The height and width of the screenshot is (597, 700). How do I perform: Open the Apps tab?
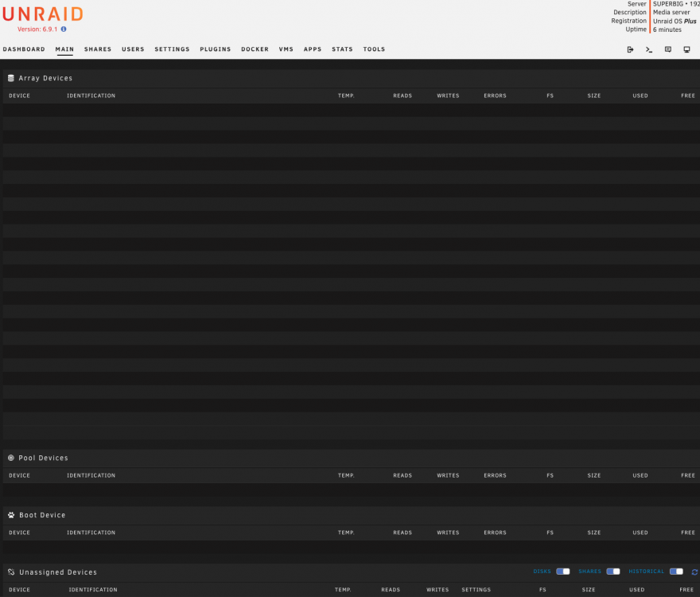point(313,49)
